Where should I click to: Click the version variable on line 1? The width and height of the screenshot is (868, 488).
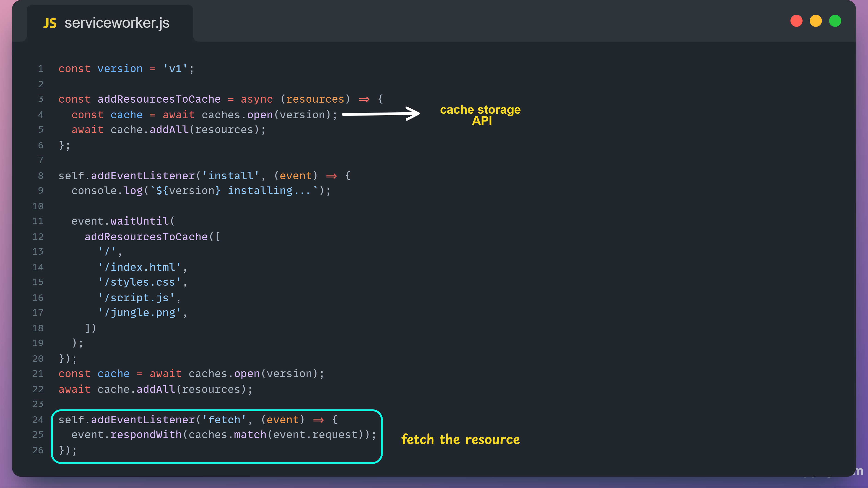(120, 69)
